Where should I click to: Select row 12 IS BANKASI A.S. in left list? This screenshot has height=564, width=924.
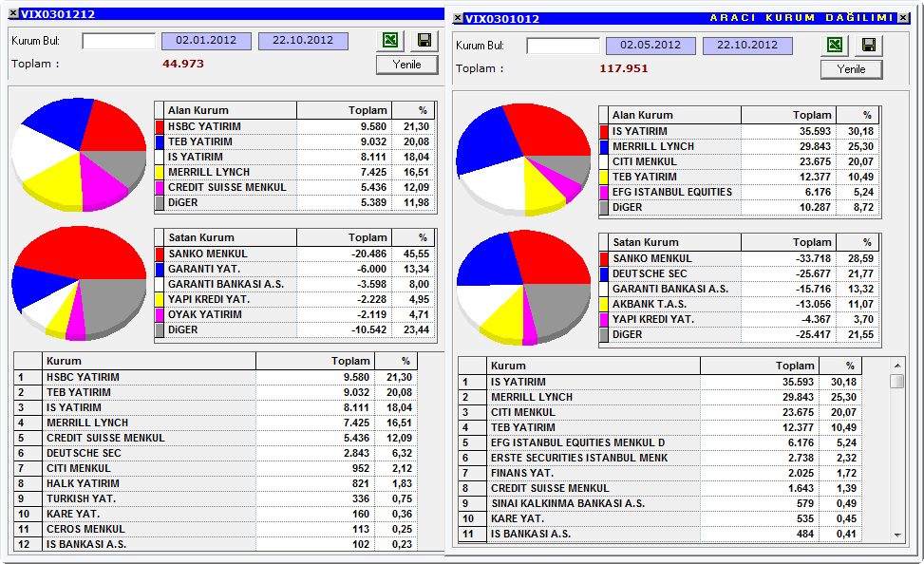click(x=215, y=545)
